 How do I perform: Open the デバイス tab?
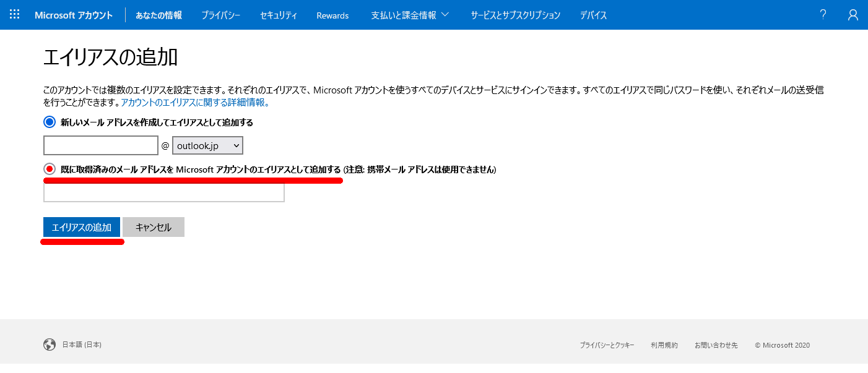593,15
